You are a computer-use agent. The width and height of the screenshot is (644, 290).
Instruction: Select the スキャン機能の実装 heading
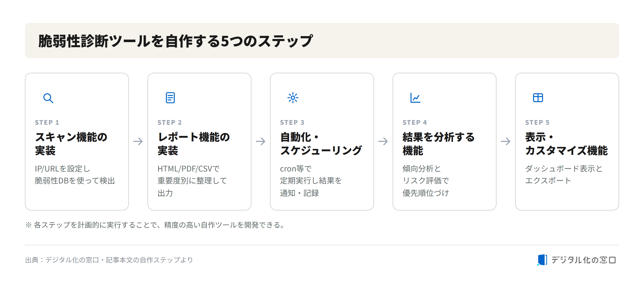coord(71,144)
